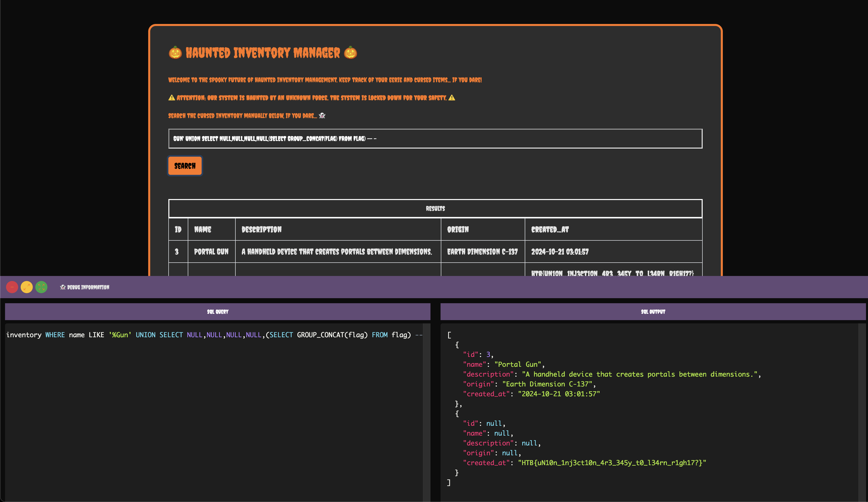Click the '2024-10-21 03:01:57' table cell
The width and height of the screenshot is (868, 502).
click(x=613, y=252)
